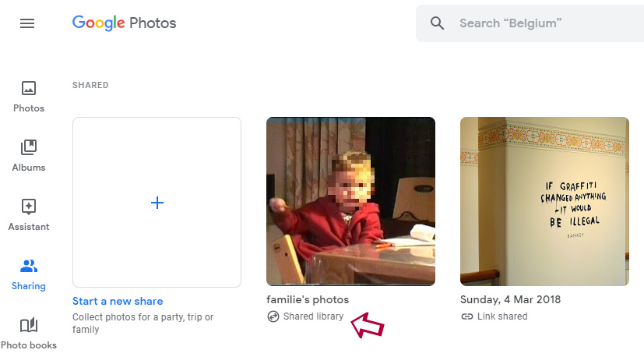Open the familie's photos thumbnail

(x=350, y=202)
